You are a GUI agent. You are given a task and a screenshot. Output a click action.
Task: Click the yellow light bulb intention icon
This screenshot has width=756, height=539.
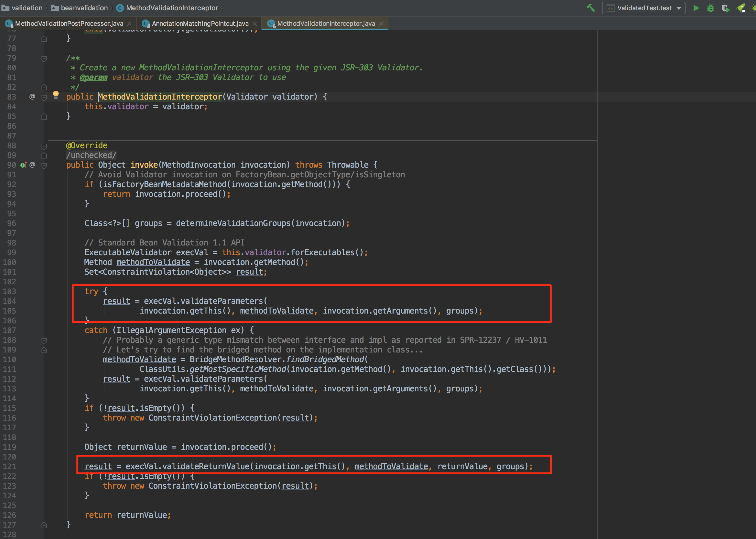coord(56,95)
